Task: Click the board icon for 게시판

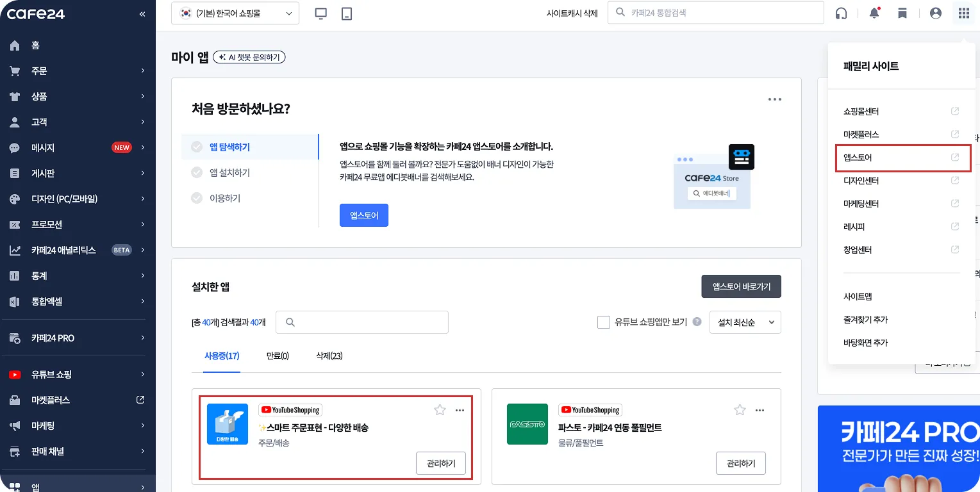Action: coord(15,174)
